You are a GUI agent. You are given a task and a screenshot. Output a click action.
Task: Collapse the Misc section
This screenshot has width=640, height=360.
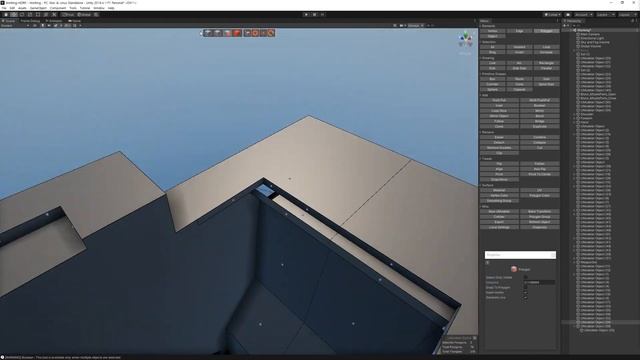coord(484,207)
